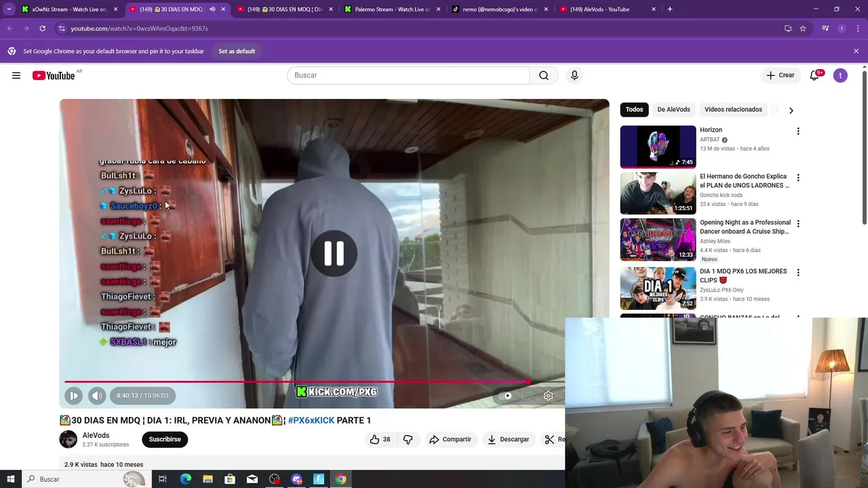The width and height of the screenshot is (868, 488).
Task: Click the Suscribirse button
Action: click(x=165, y=439)
